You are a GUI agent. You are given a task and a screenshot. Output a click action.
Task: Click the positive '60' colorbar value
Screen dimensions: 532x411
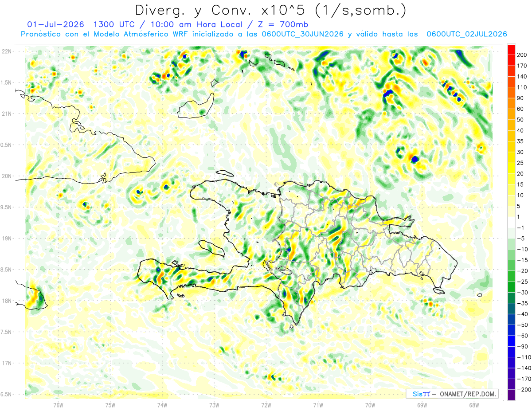pyautogui.click(x=521, y=109)
